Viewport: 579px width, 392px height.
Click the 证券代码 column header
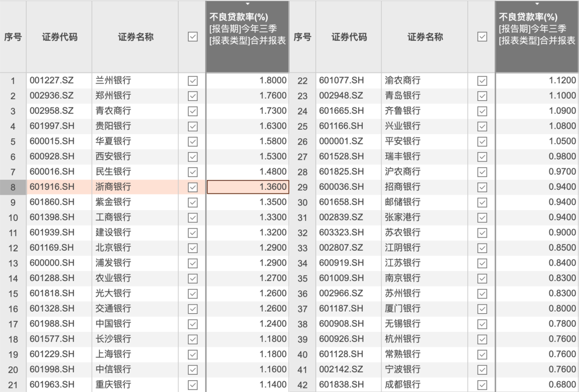pyautogui.click(x=59, y=36)
